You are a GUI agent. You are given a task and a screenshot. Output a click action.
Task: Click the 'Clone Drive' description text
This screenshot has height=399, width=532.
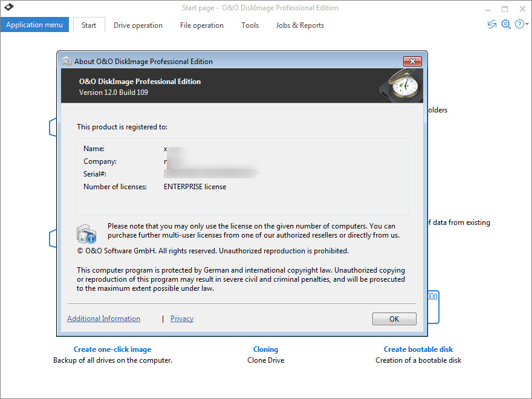[265, 360]
